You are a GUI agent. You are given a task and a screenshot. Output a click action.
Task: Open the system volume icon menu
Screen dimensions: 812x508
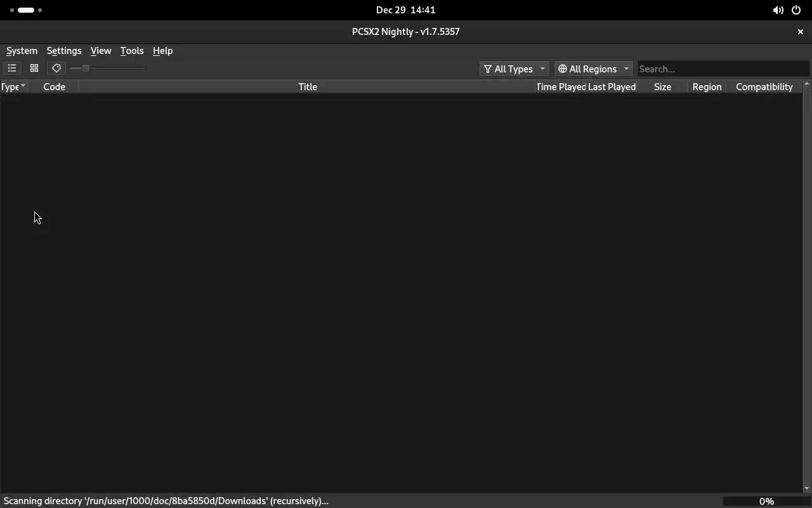coord(778,10)
